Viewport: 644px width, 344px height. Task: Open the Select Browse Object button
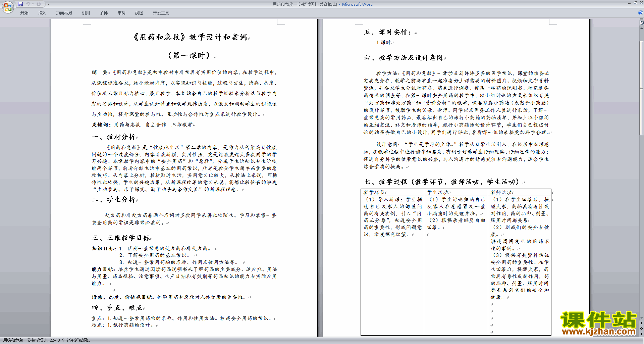tap(641, 329)
